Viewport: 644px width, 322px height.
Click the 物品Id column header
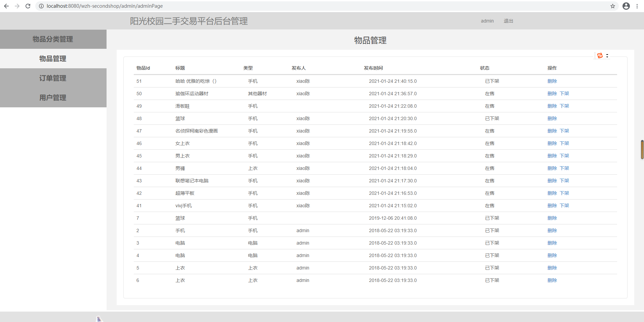tap(143, 68)
